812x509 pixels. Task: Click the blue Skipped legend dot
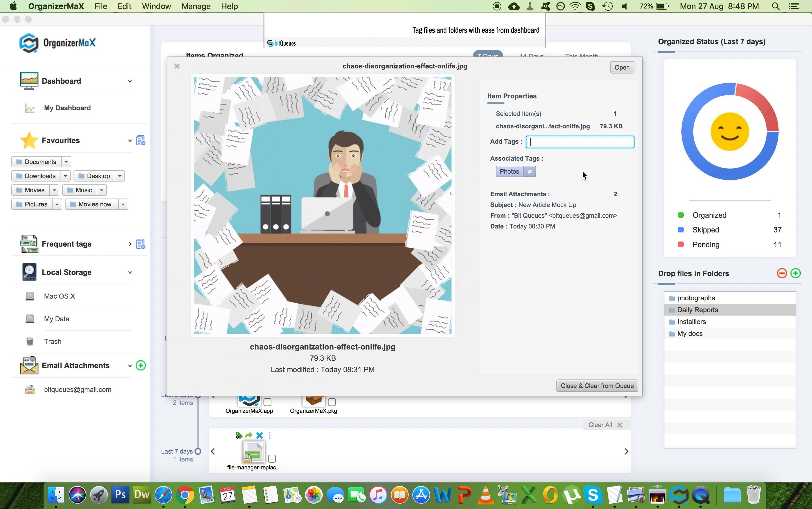pos(681,230)
